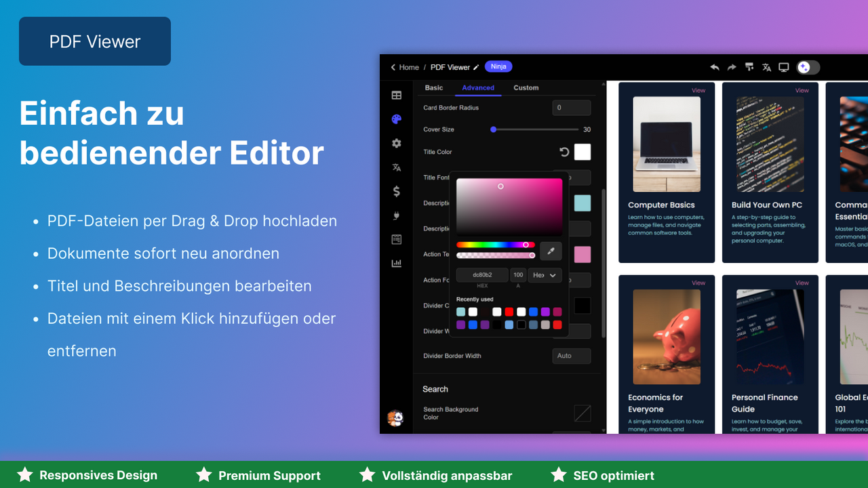The image size is (868, 488).
Task: Click the Computer Basics card title
Action: coord(661,205)
